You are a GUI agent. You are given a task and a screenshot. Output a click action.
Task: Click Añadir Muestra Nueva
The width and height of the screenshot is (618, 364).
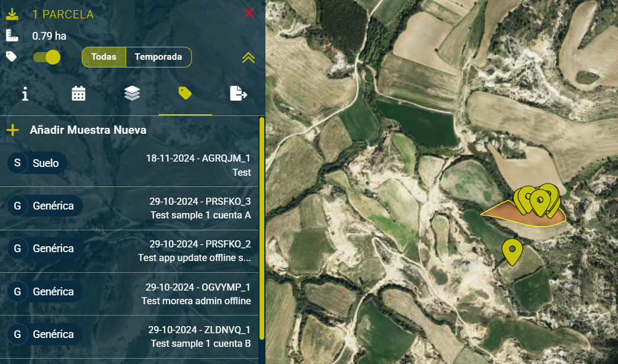[88, 130]
